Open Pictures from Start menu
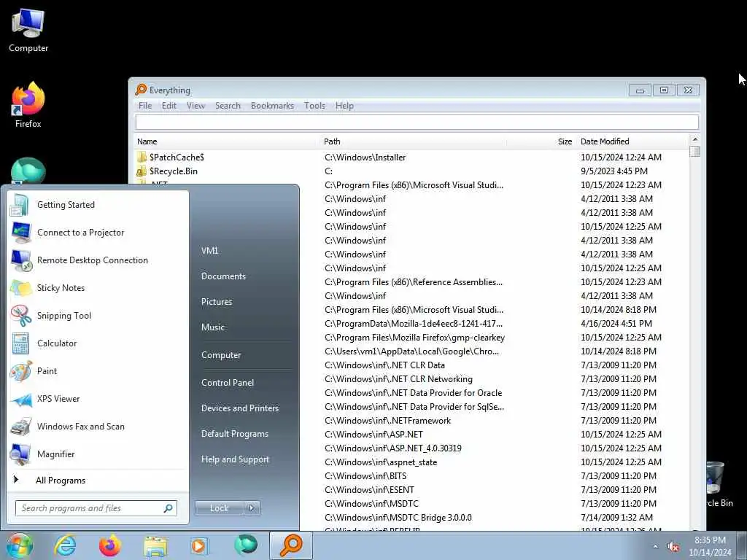 point(217,302)
